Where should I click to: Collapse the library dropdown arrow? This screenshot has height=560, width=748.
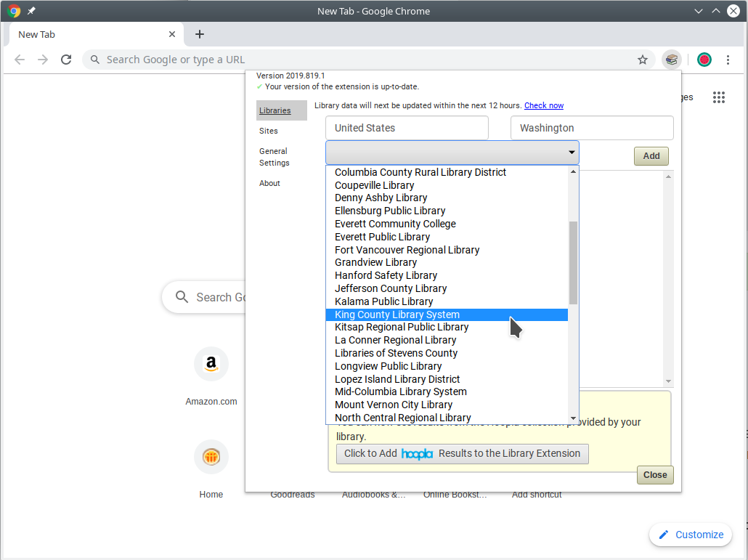click(572, 152)
